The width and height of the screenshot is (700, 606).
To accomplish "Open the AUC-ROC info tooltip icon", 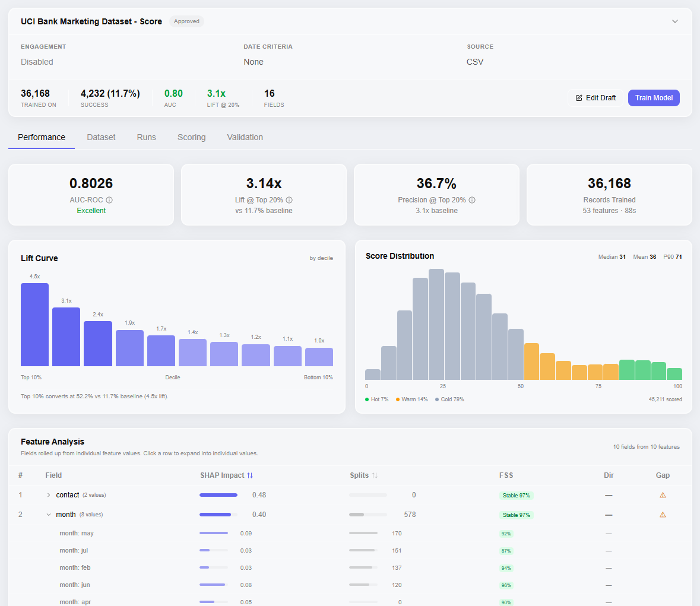I will coord(109,199).
